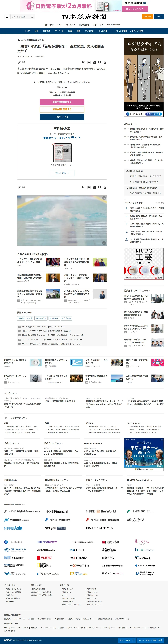168x644 pixels.
Task: Save article with paperclip icon under the headline
Action: tap(19, 62)
